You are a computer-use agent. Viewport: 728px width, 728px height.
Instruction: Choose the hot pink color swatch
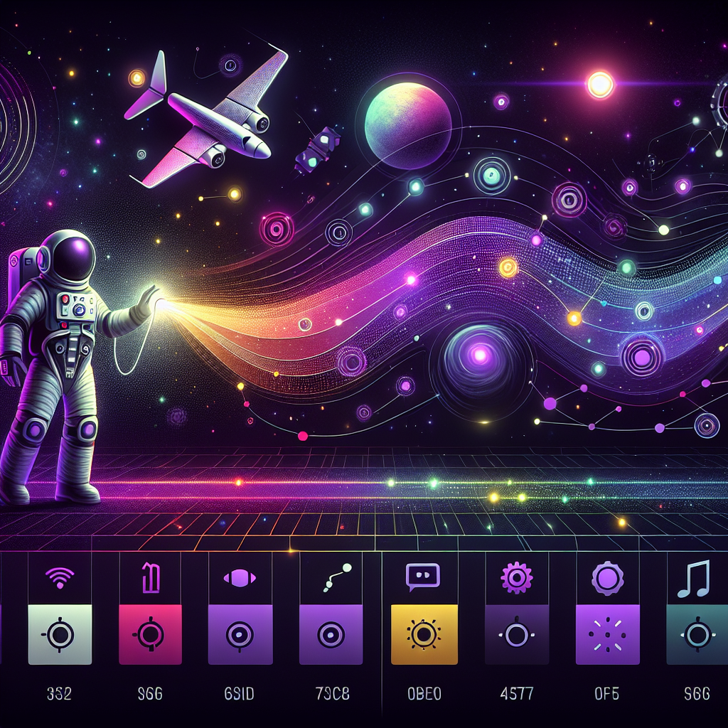(x=150, y=634)
